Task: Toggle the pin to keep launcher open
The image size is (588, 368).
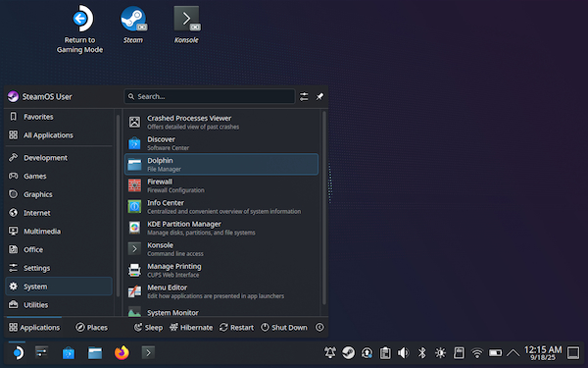Action: click(x=319, y=96)
